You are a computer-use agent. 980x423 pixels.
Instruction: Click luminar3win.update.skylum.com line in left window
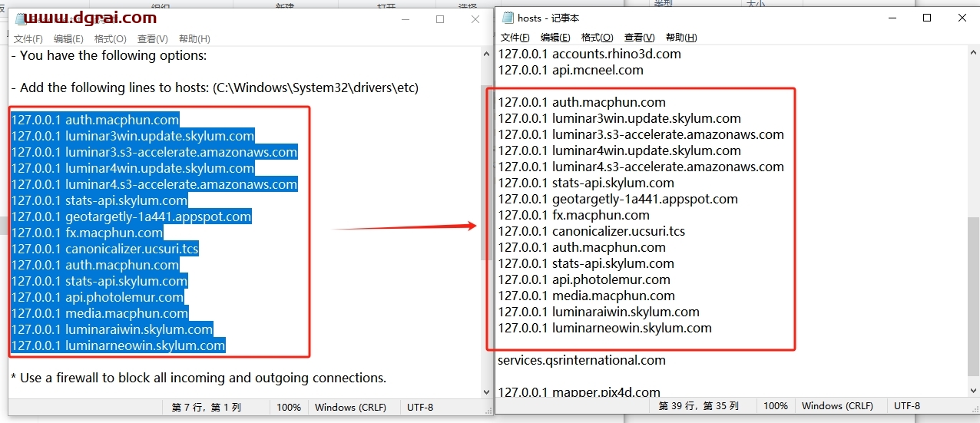pos(132,136)
